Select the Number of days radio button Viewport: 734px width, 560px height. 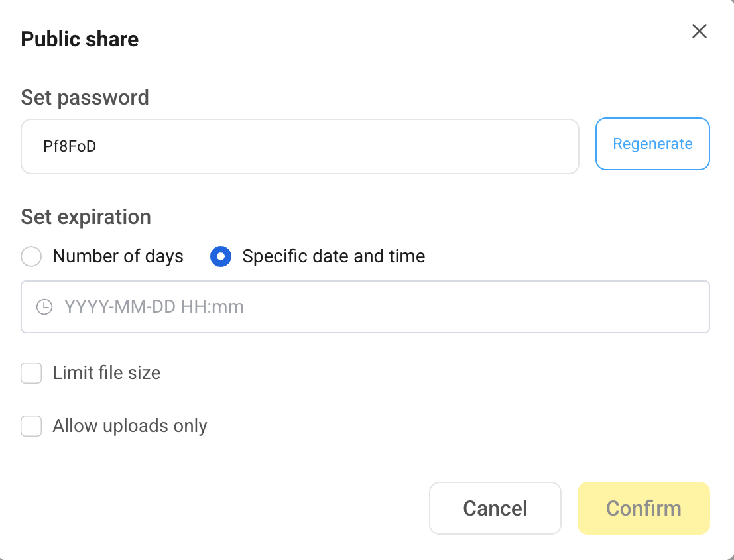[31, 256]
